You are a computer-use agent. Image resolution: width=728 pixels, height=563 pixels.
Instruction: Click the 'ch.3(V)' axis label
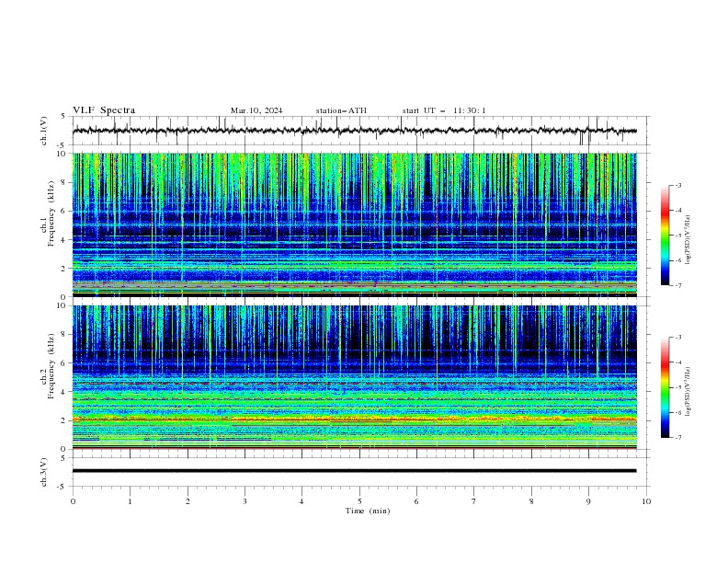(x=44, y=472)
